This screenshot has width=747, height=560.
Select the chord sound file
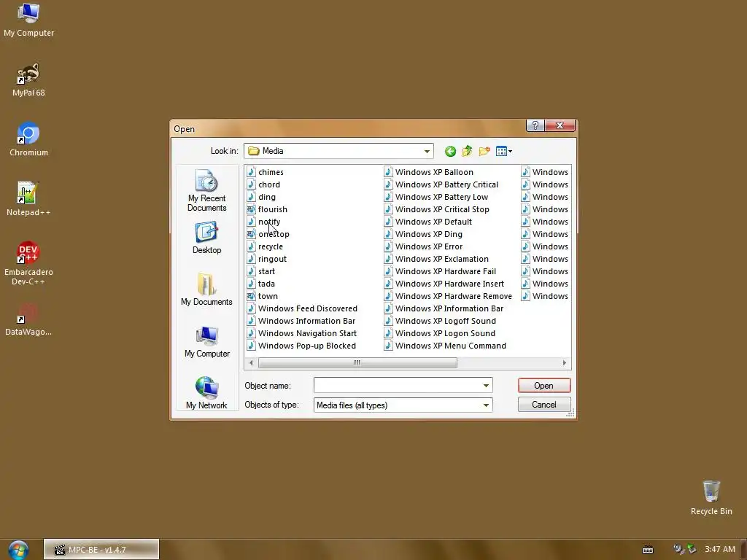click(x=263, y=184)
